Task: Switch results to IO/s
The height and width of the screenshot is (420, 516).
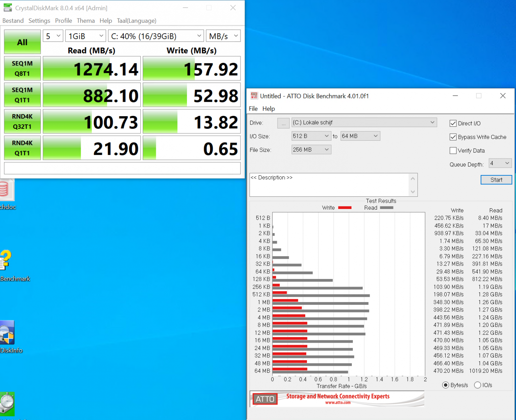Action: pos(477,385)
